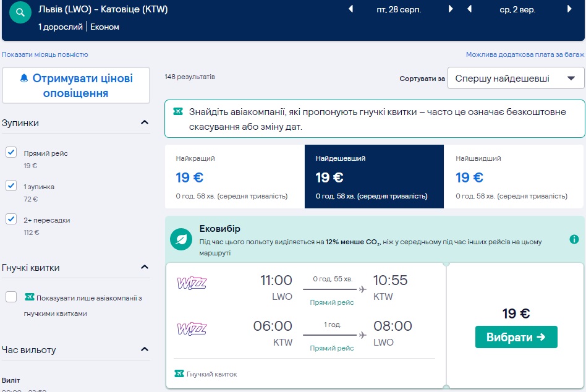
Task: Click the green Eco choice leaf icon
Action: pos(182,239)
